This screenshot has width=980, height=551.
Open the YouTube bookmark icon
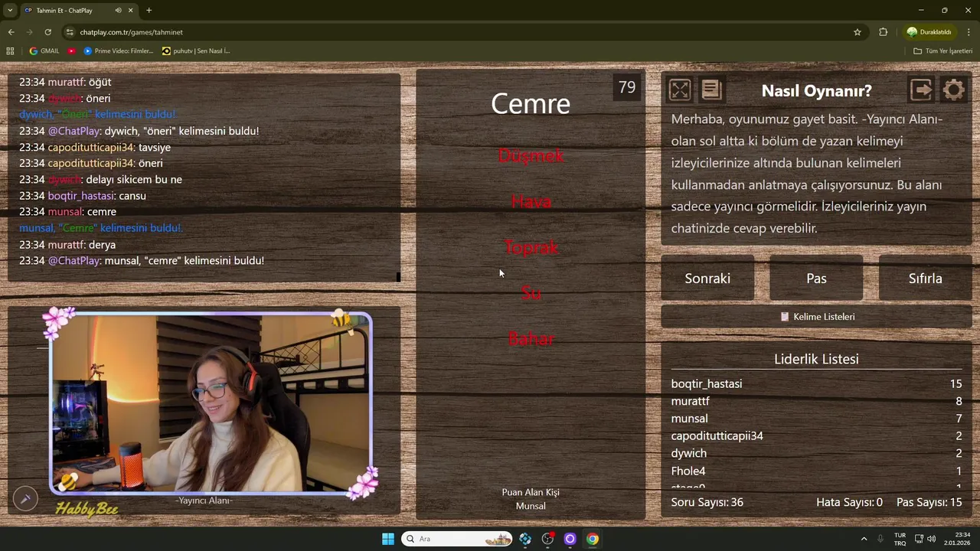click(x=71, y=51)
